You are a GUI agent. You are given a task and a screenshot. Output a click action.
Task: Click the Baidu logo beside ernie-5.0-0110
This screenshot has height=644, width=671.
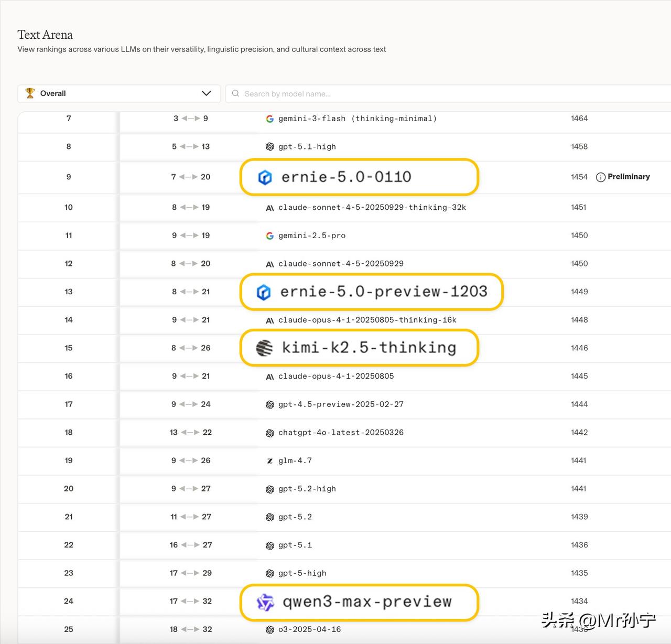(265, 177)
